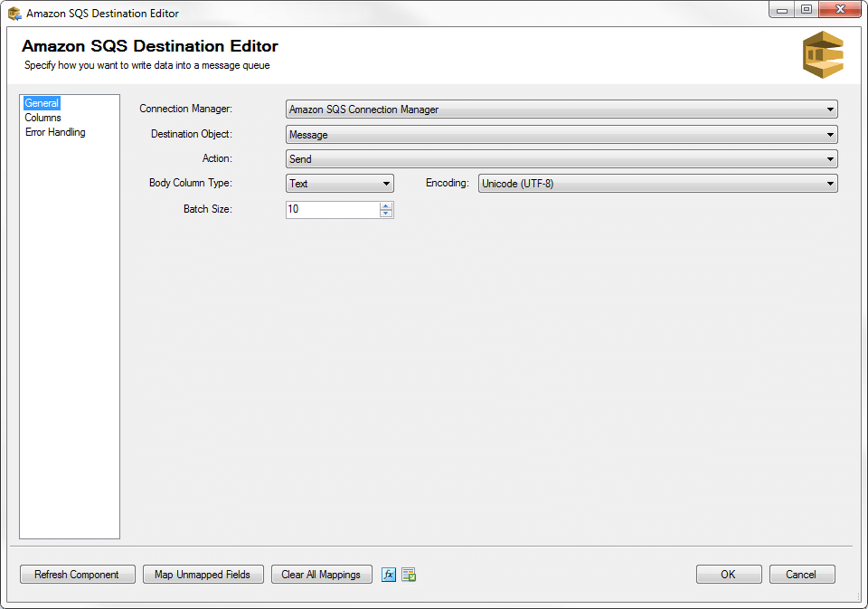Click the Refresh Component button
The image size is (868, 609).
tap(77, 574)
